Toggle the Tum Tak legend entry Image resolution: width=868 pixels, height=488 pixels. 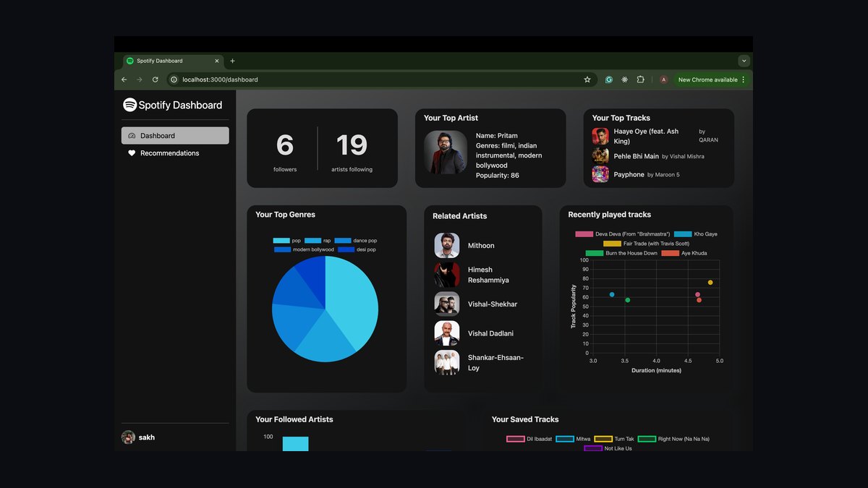pos(614,439)
